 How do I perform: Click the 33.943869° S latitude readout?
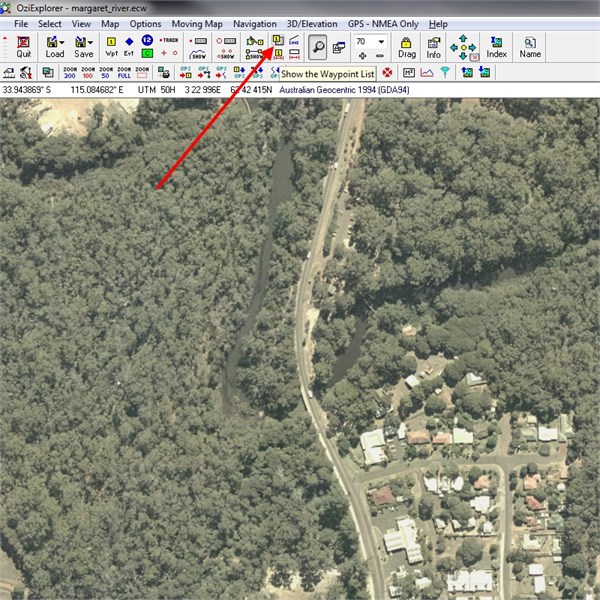pos(26,90)
